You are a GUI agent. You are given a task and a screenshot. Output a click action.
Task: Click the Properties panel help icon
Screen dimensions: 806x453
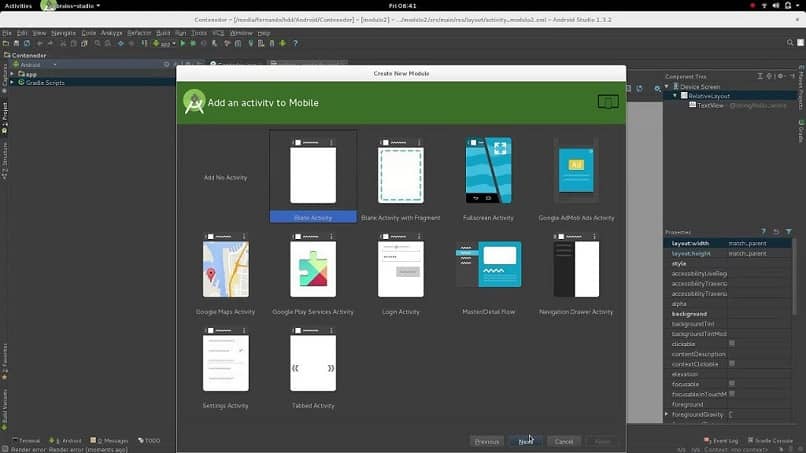[x=763, y=232]
